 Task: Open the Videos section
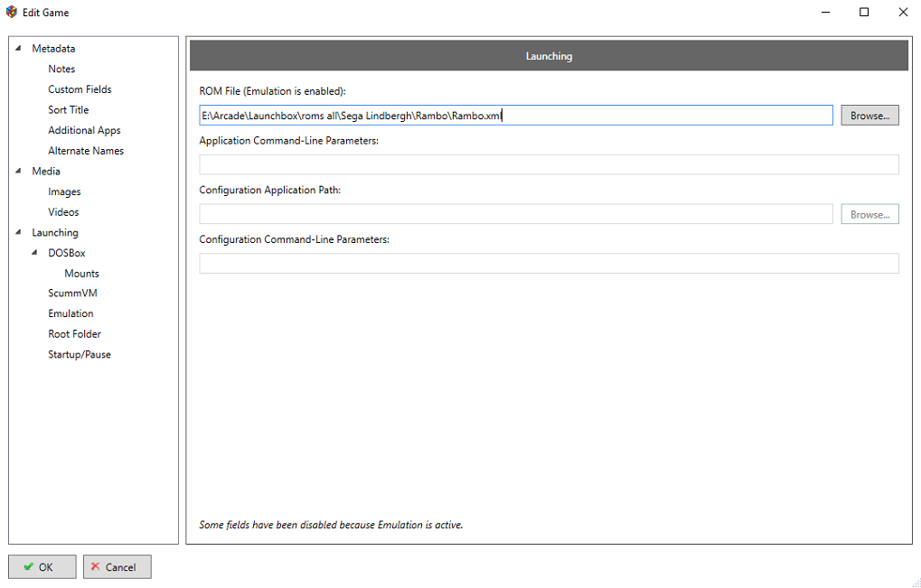(63, 212)
